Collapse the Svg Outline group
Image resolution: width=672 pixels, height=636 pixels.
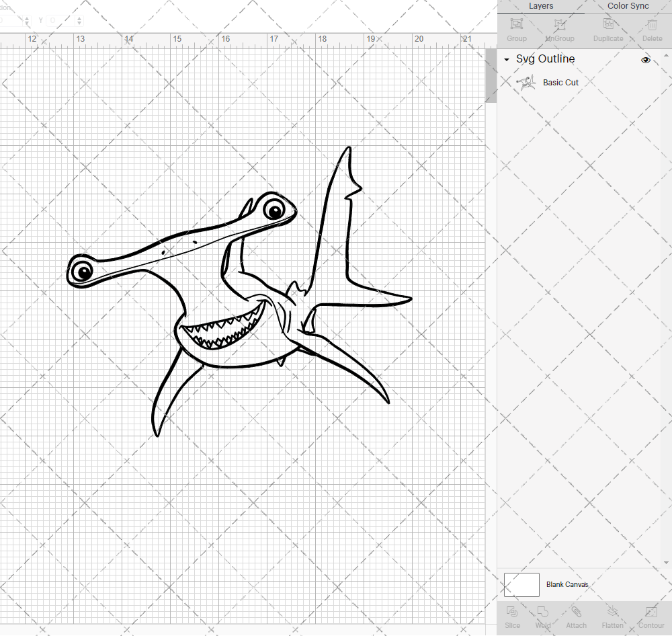point(506,59)
